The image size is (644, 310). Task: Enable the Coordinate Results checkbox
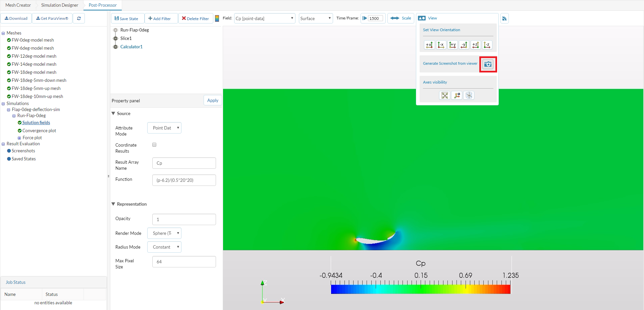154,145
